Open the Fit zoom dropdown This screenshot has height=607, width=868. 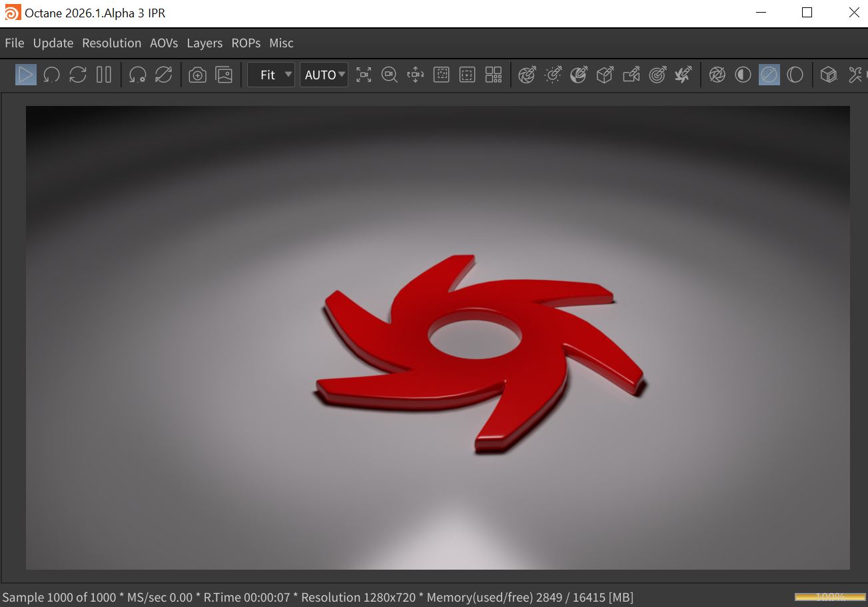[x=271, y=75]
